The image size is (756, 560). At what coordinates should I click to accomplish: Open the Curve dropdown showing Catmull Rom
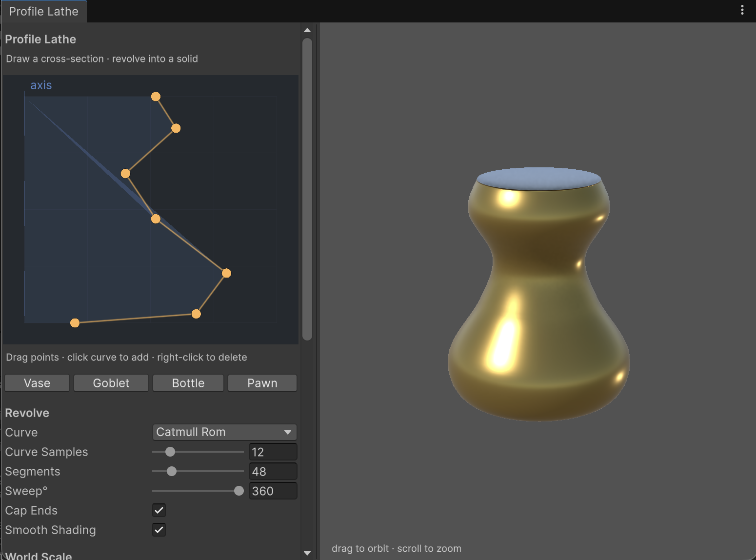pyautogui.click(x=224, y=432)
